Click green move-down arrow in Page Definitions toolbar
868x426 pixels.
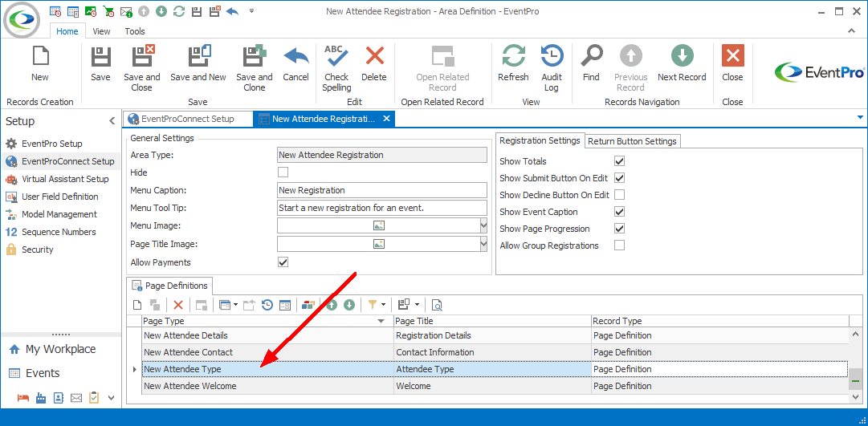click(x=348, y=304)
